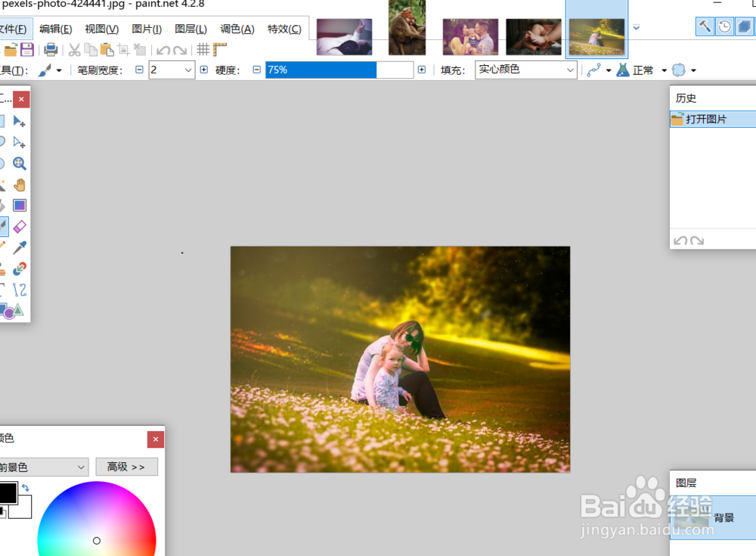The height and width of the screenshot is (556, 756).
Task: Select the Color Picker eyedropper tool
Action: tap(20, 247)
